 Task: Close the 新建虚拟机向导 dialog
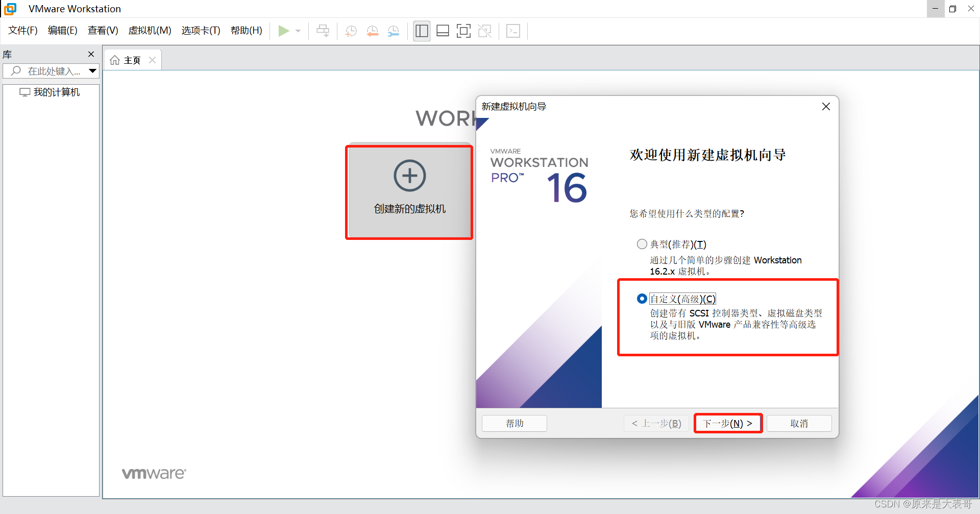point(826,106)
